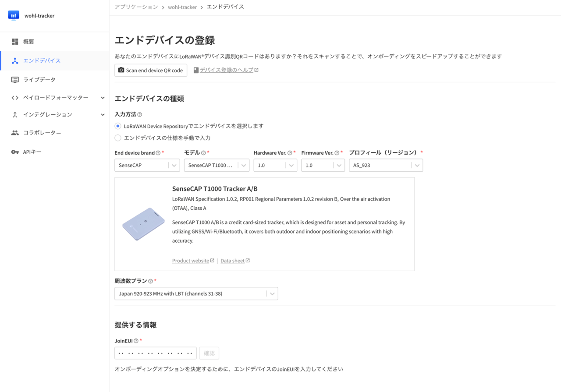This screenshot has width=561, height=392.
Task: Click the コラボレーター people icon
Action: [x=15, y=133]
